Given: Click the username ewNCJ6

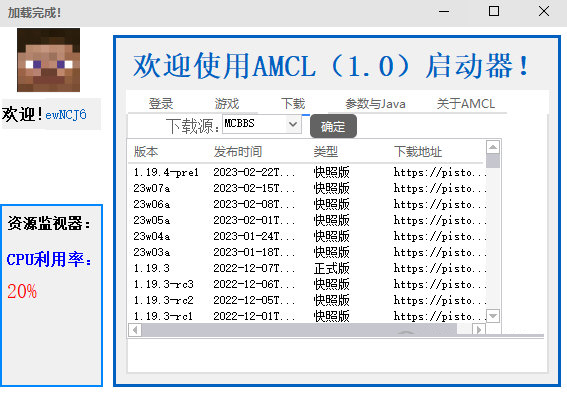Looking at the screenshot, I should coord(66,115).
